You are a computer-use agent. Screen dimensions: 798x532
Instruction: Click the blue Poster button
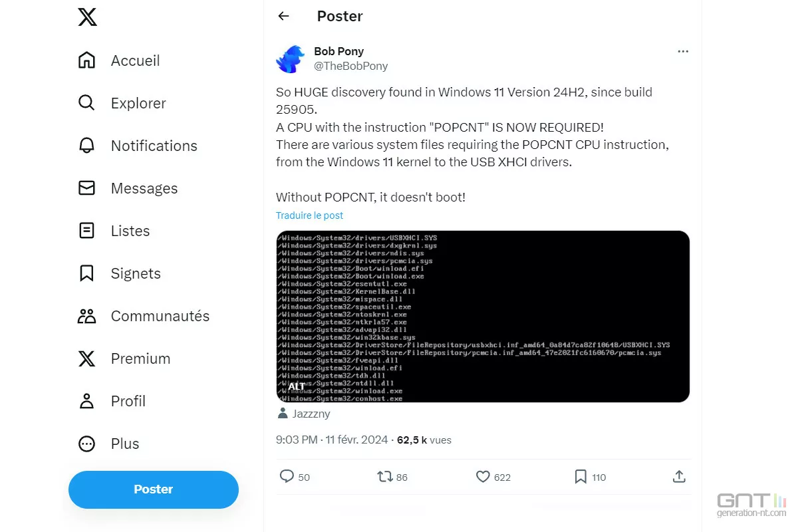(x=154, y=489)
